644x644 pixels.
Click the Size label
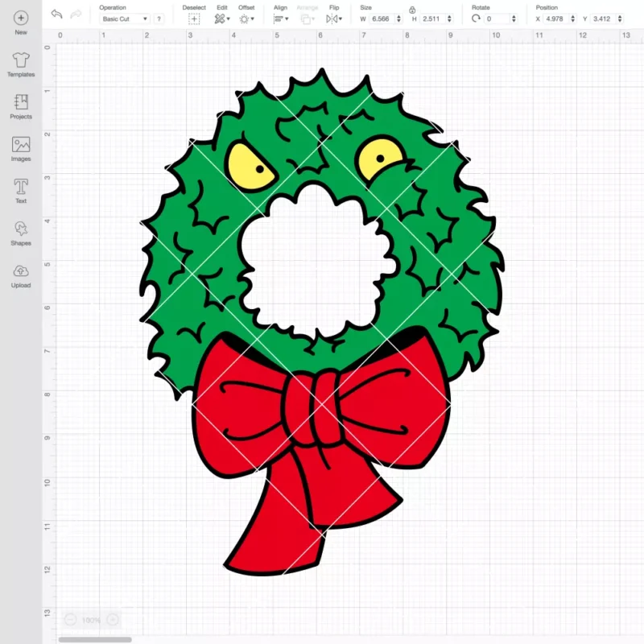coord(366,7)
